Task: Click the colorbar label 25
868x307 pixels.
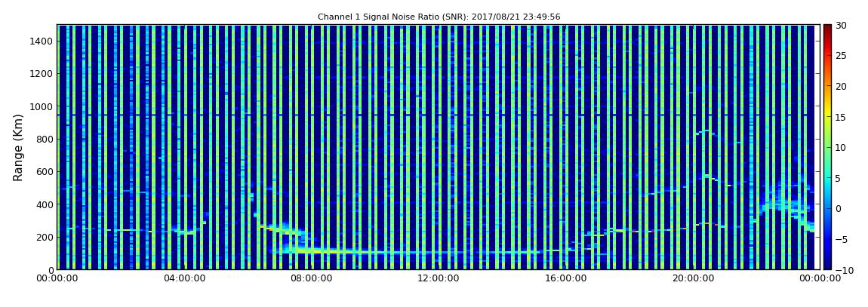Action: click(x=840, y=56)
